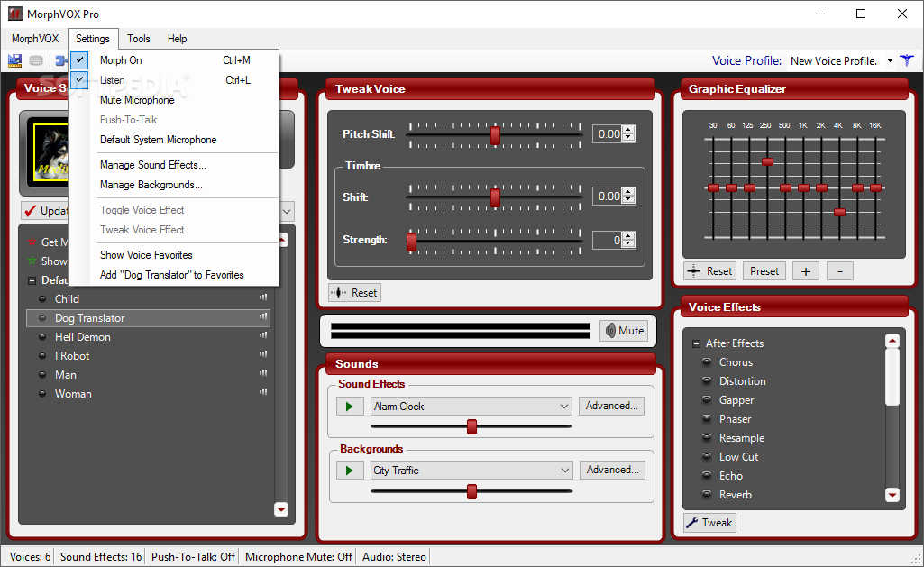
Task: Click the equalizer minus button
Action: click(840, 271)
